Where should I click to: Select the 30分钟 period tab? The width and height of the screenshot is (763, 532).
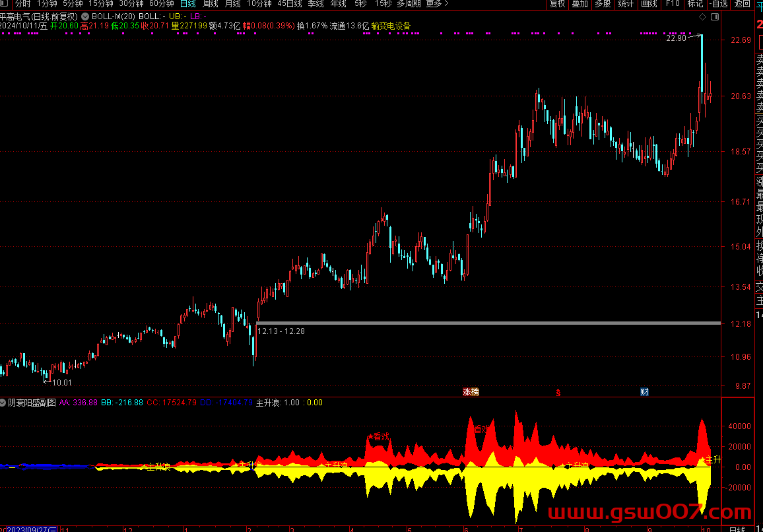(131, 4)
